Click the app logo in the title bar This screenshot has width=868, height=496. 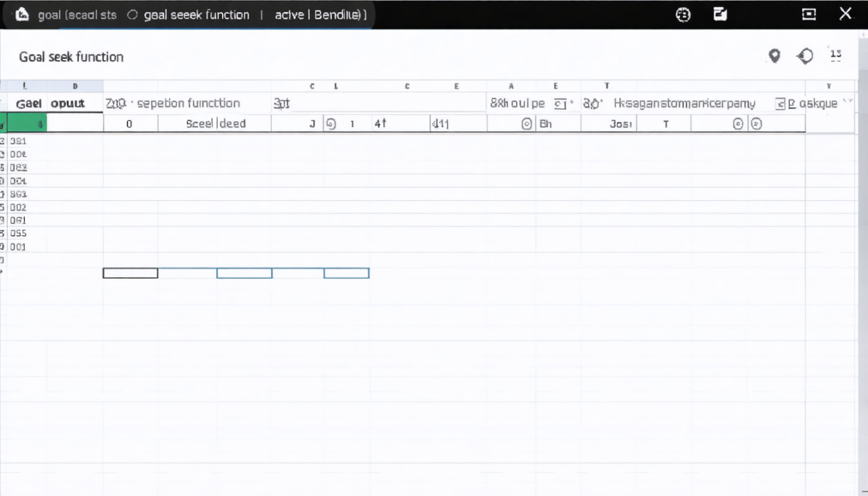click(22, 14)
